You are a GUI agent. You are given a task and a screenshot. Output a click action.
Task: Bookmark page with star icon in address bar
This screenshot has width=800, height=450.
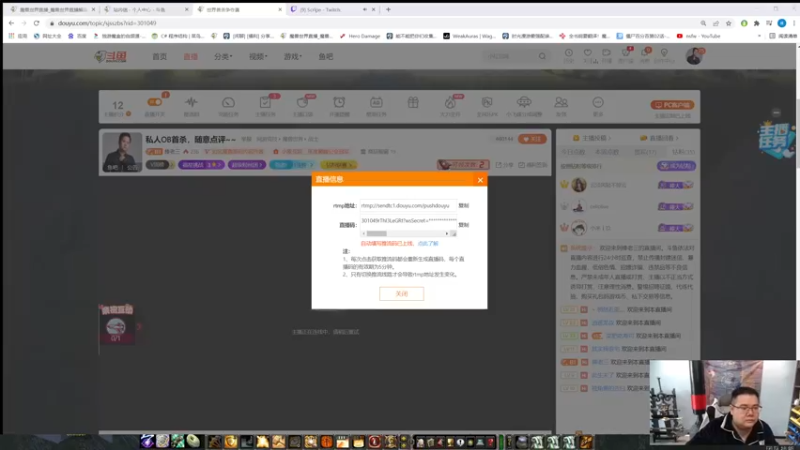pos(729,23)
